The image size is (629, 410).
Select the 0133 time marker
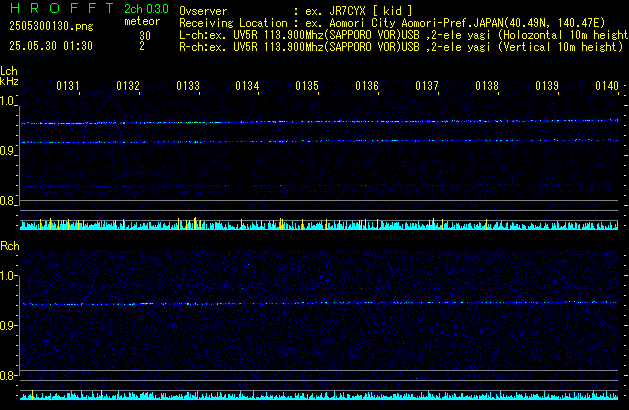[x=188, y=86]
